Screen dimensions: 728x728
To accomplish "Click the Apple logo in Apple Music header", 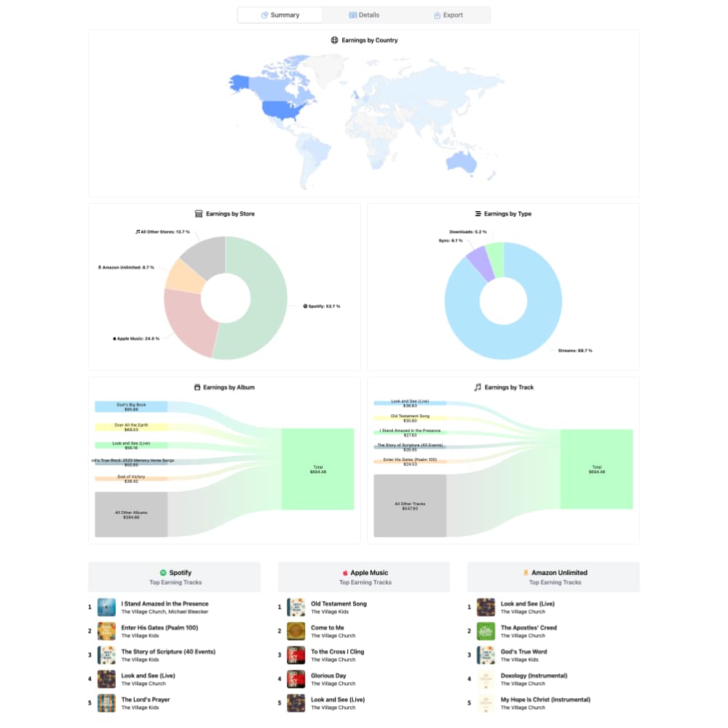I will pyautogui.click(x=345, y=573).
